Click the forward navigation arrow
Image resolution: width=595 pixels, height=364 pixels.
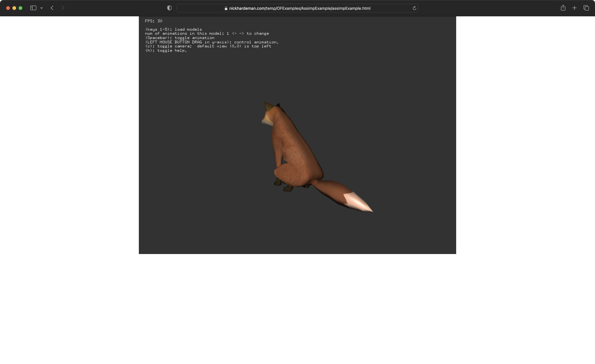tap(63, 8)
